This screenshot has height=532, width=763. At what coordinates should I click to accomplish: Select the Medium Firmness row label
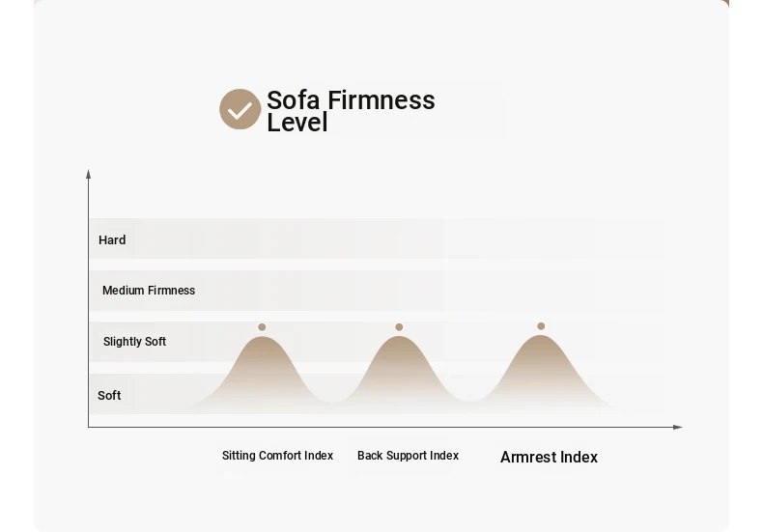coord(149,291)
